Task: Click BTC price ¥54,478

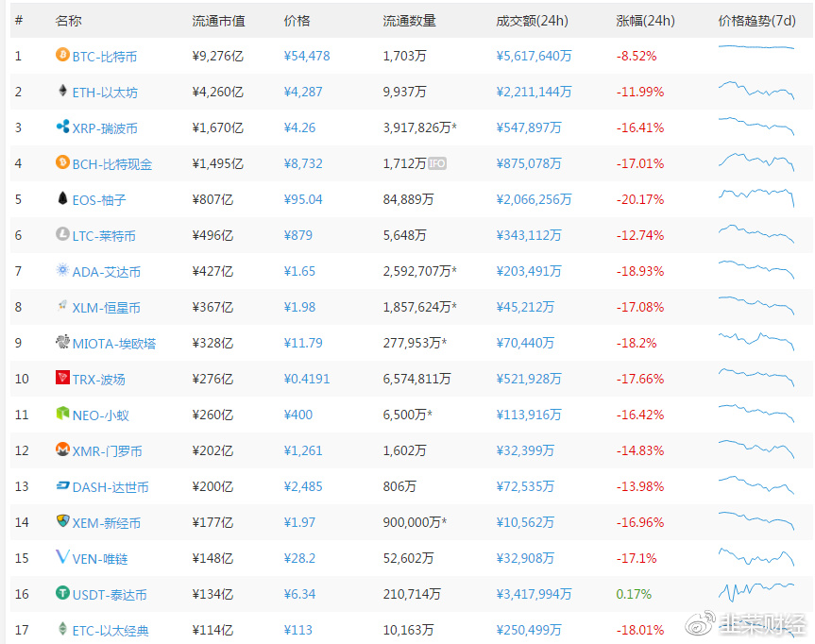Action: pos(307,56)
